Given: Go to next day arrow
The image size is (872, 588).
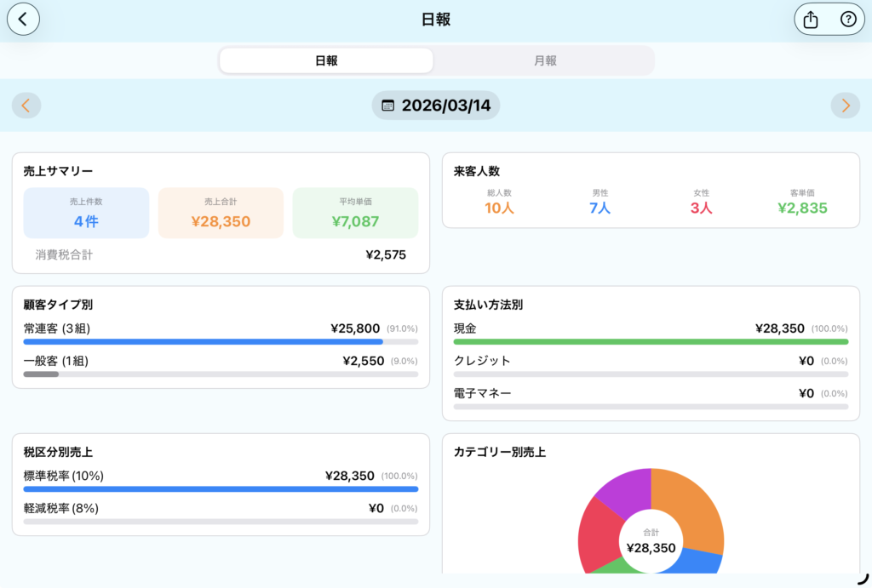Looking at the screenshot, I should (845, 106).
